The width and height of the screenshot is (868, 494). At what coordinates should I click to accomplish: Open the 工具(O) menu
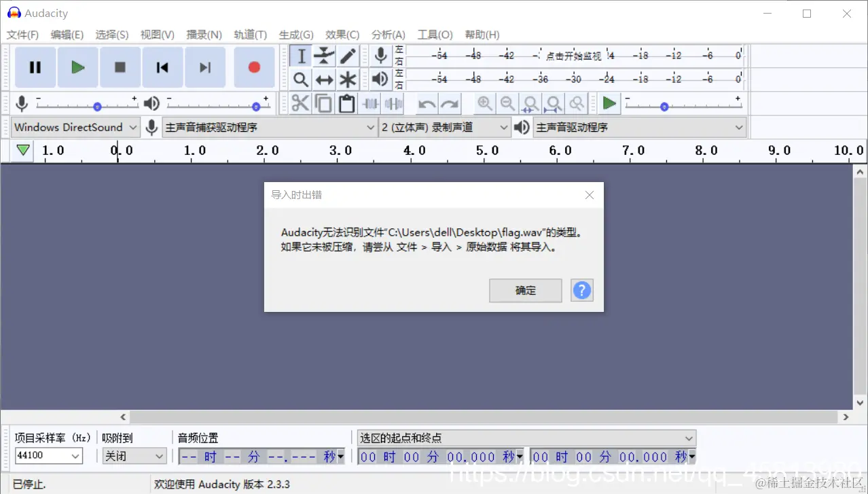pyautogui.click(x=435, y=35)
